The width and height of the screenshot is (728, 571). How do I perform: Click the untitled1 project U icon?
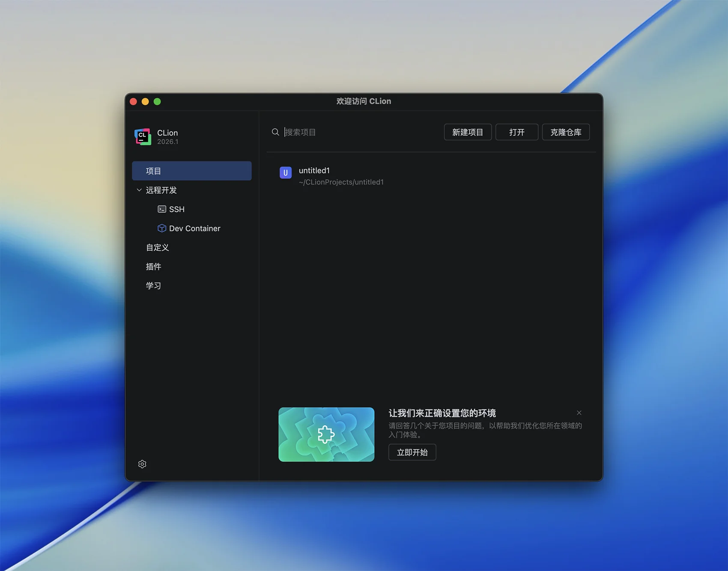(286, 172)
